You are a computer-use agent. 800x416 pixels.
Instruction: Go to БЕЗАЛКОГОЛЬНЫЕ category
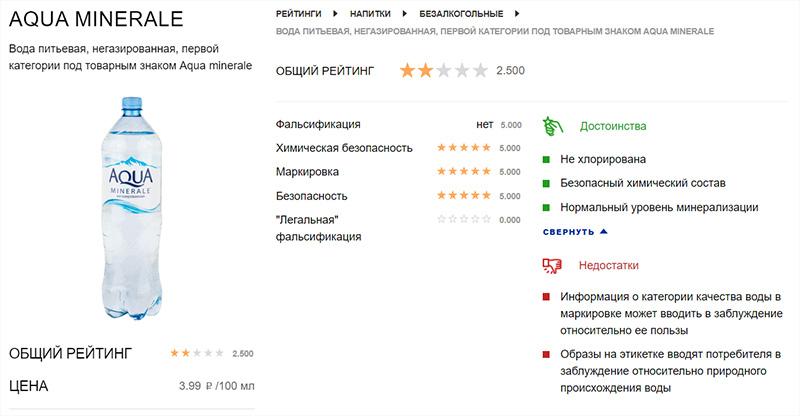(x=461, y=14)
